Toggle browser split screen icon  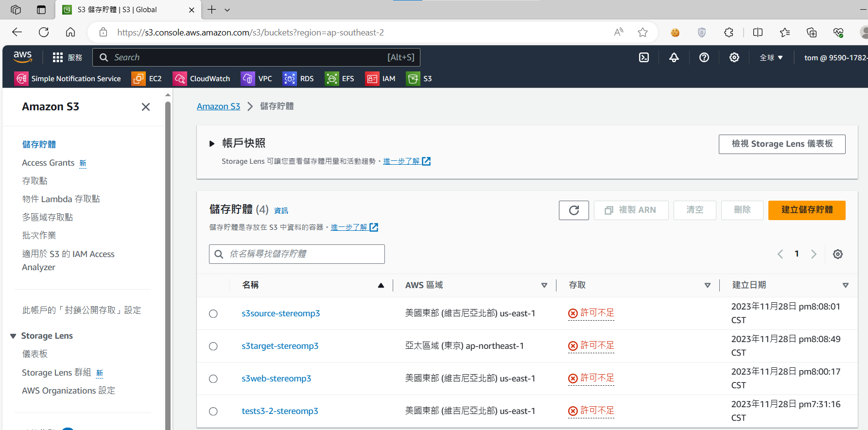(x=758, y=33)
